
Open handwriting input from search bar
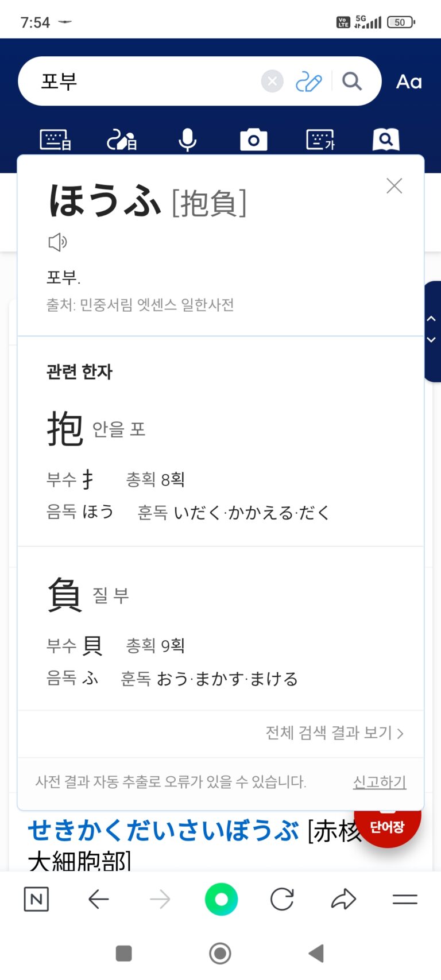308,82
